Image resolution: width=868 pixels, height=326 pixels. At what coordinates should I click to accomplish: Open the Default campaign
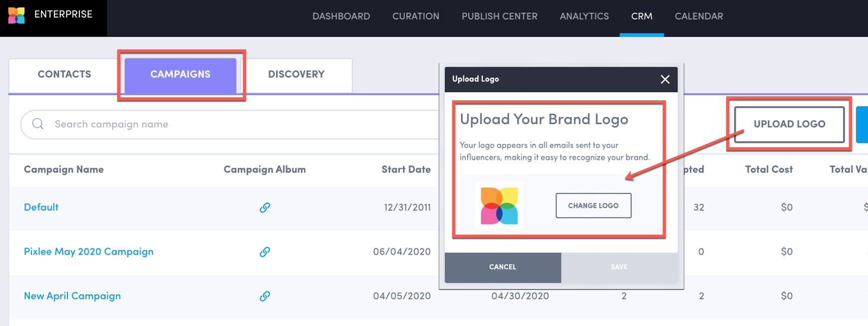point(41,207)
